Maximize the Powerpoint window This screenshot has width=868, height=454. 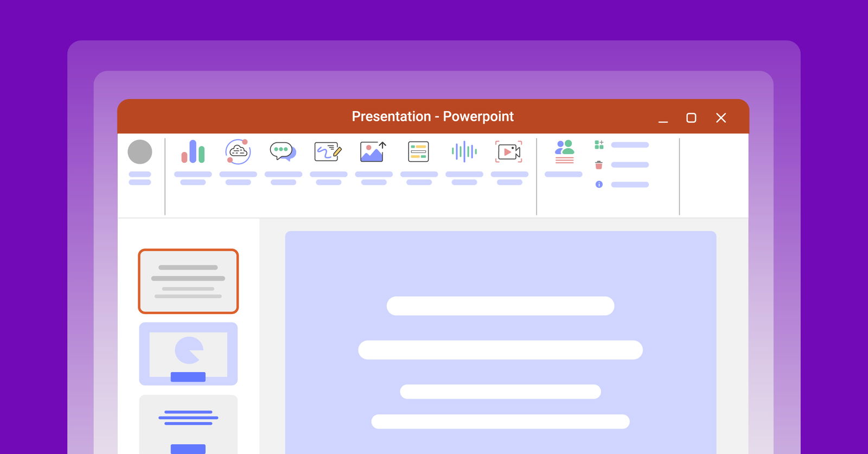(691, 118)
